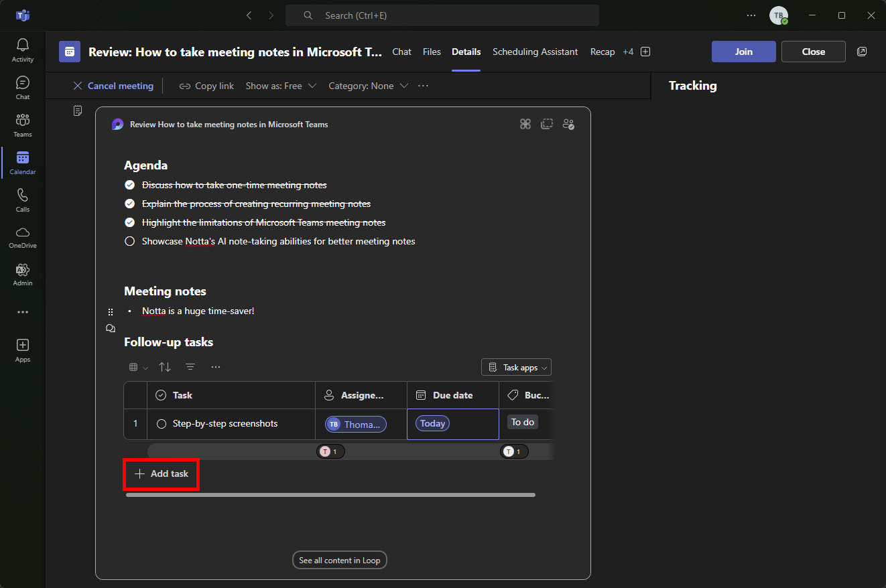Click the copy component icon

point(547,124)
